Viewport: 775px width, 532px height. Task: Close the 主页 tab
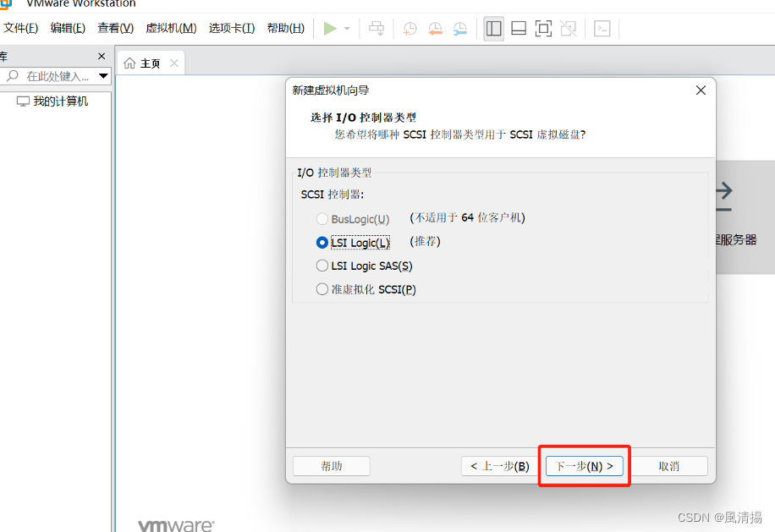coord(174,63)
